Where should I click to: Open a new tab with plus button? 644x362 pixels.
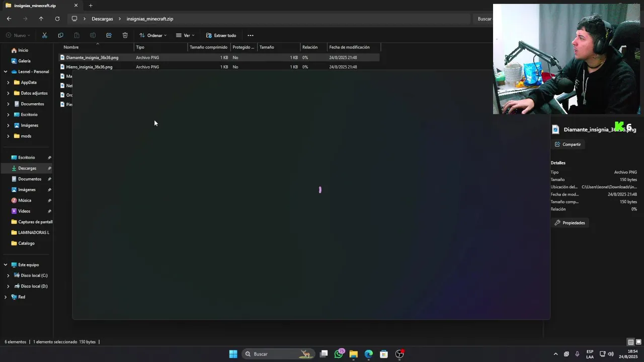(x=91, y=6)
